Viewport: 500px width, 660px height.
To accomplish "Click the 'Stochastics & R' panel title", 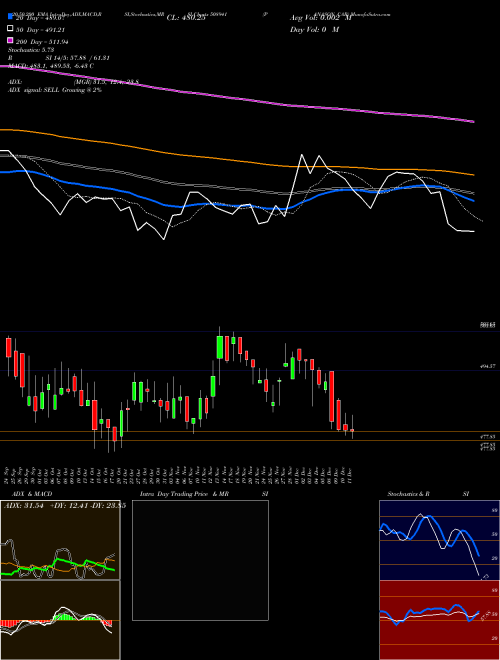I will [409, 494].
